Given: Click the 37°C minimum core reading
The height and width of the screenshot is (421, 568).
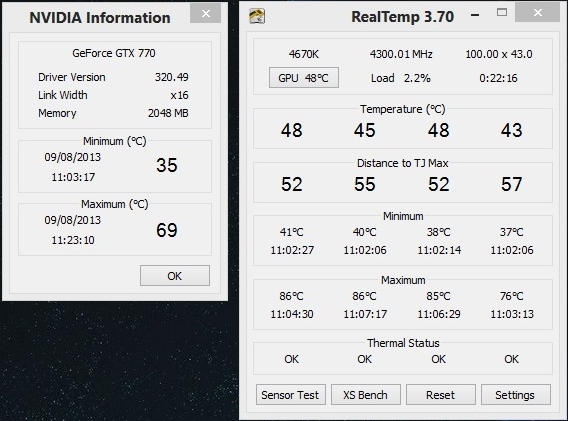Looking at the screenshot, I should point(511,232).
